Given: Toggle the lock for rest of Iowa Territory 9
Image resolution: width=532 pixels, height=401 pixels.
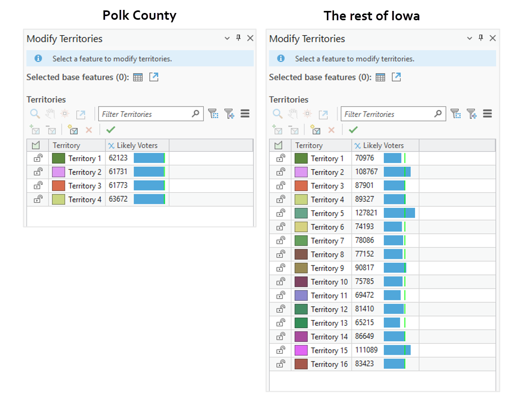Looking at the screenshot, I should [x=281, y=268].
